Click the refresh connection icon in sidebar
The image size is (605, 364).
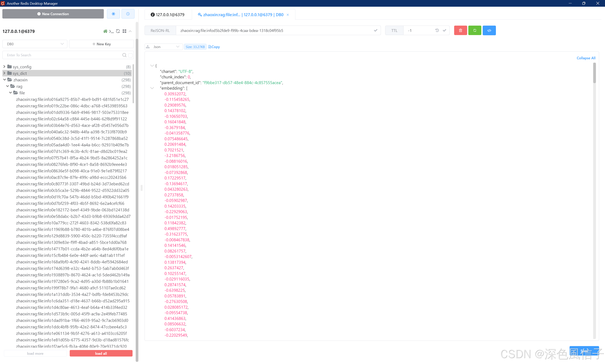click(118, 31)
